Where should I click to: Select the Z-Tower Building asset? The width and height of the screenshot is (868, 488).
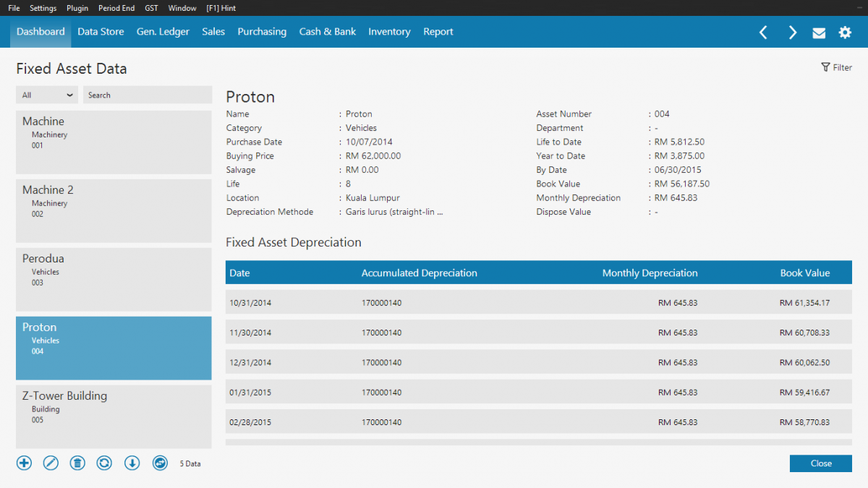[x=114, y=416]
